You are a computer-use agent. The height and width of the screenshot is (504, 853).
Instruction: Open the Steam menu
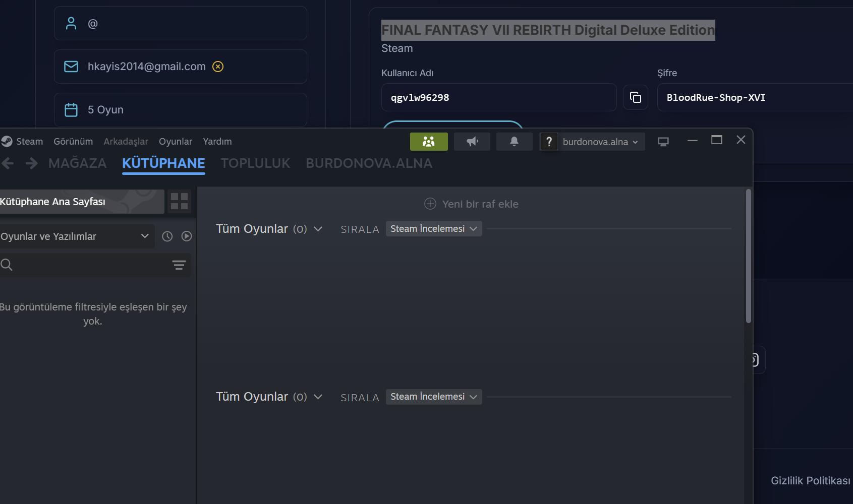(29, 142)
